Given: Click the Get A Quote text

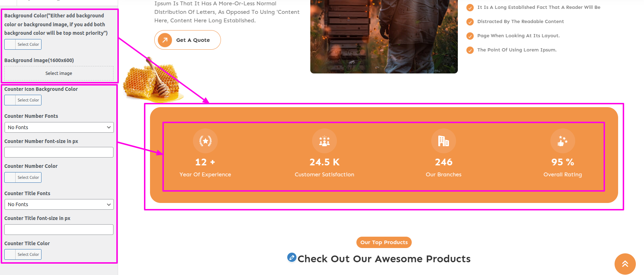Looking at the screenshot, I should [193, 40].
